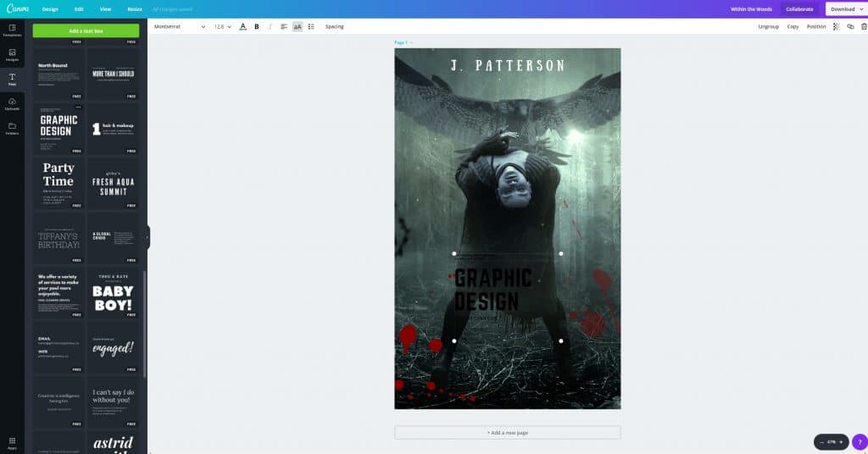
Task: Toggle bold formatting
Action: click(x=257, y=26)
